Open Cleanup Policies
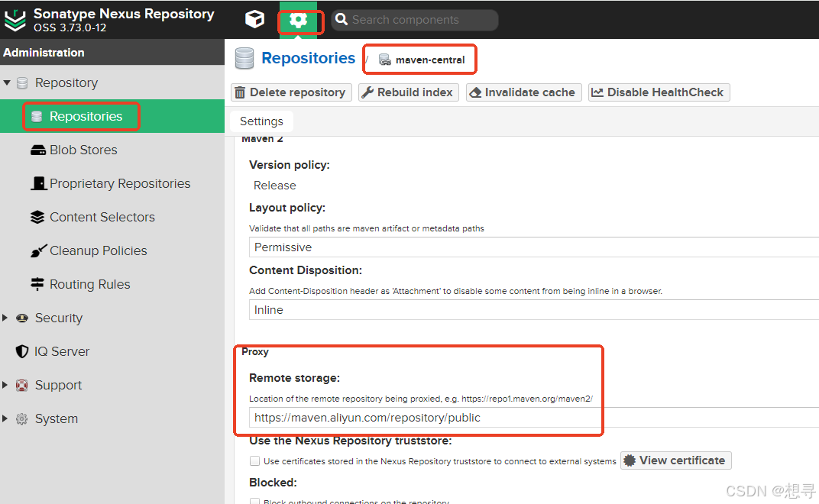This screenshot has width=819, height=504. (x=99, y=250)
